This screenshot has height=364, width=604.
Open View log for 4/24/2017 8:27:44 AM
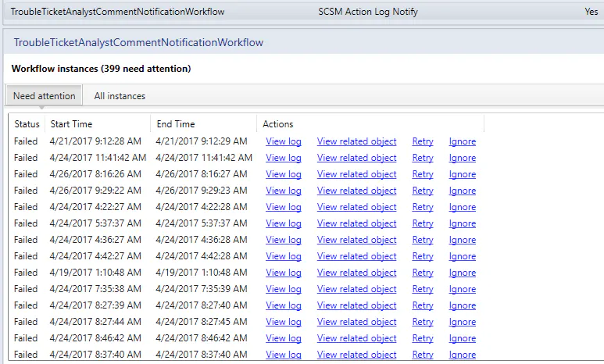point(284,322)
